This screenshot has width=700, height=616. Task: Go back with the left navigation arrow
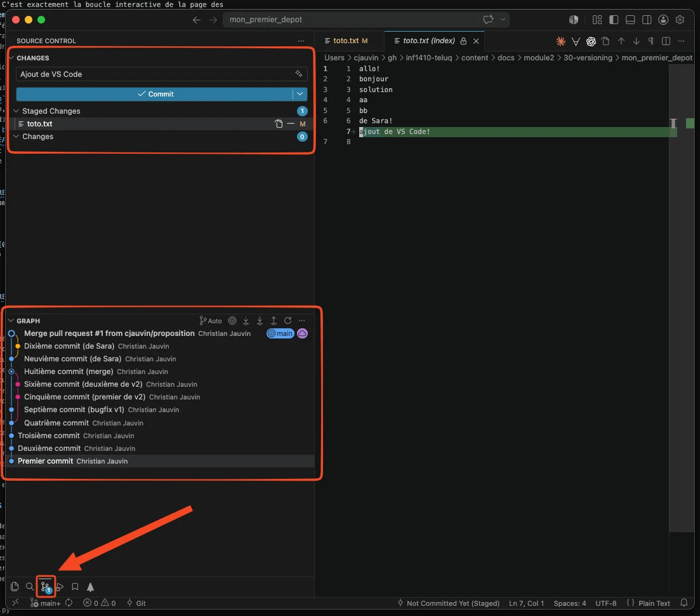tap(197, 20)
